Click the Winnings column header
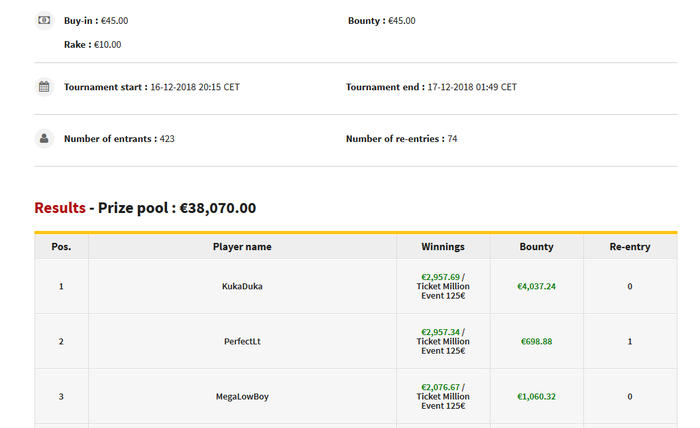The height and width of the screenshot is (428, 700). [443, 247]
